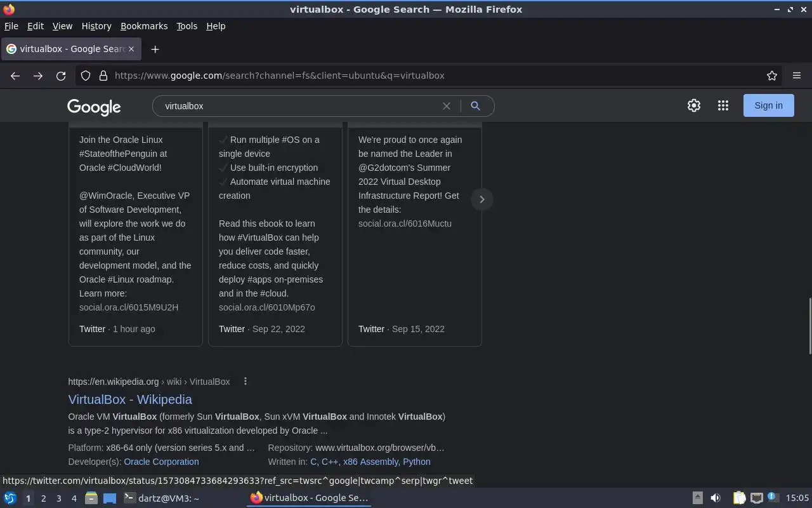Viewport: 812px width, 508px height.
Task: Open the Twitter source posted 1 hour ago
Action: 117,329
